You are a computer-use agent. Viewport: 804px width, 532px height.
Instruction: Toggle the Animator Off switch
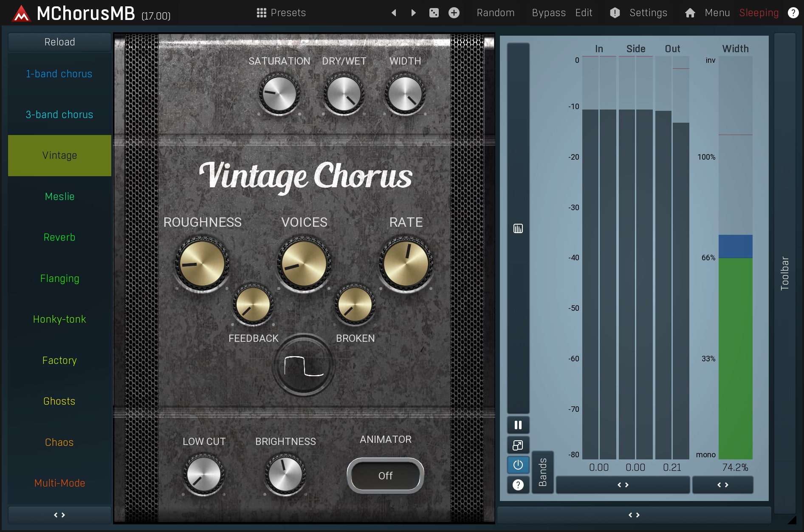pos(385,476)
